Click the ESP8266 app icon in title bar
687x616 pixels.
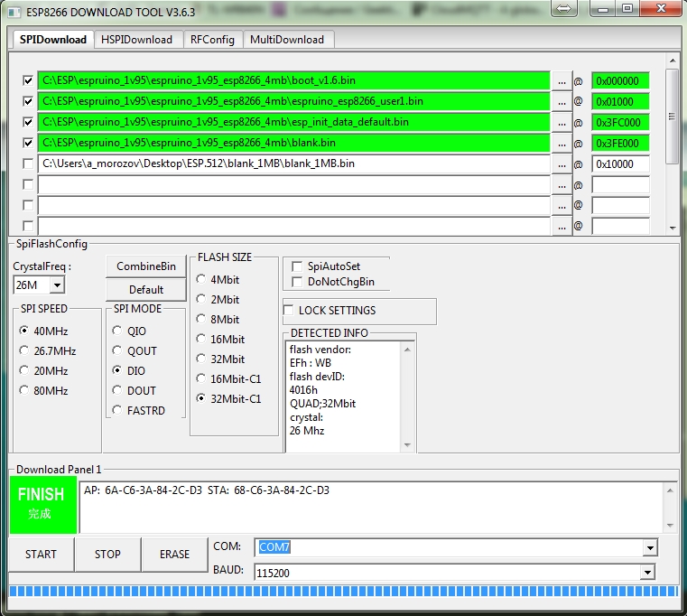(14, 12)
